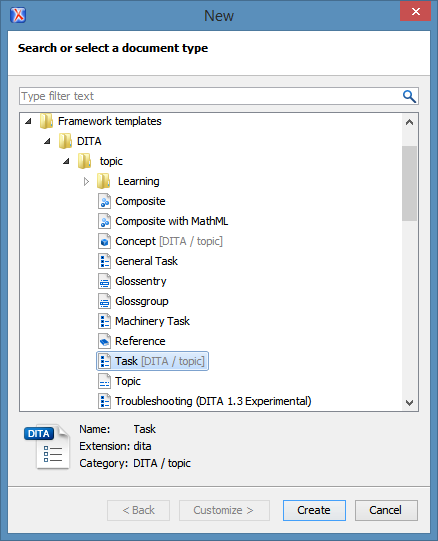438x541 pixels.
Task: Click the scrollbar up arrow
Action: pos(409,122)
